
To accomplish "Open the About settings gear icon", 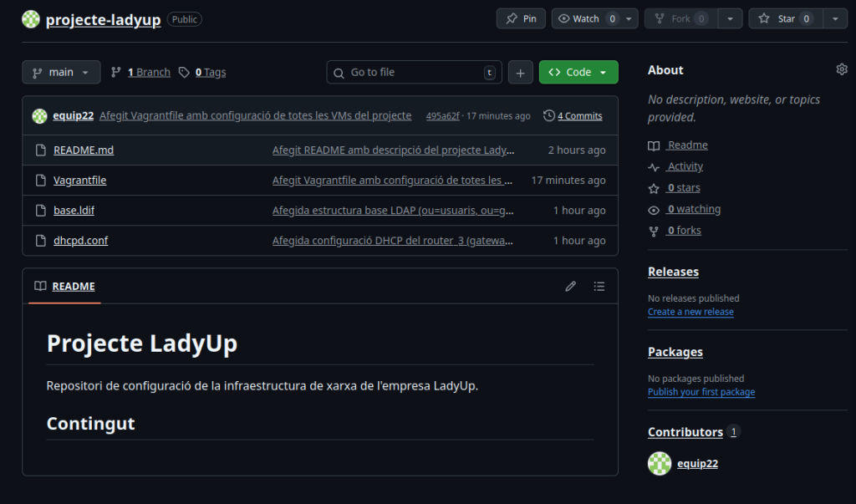I will pyautogui.click(x=841, y=70).
